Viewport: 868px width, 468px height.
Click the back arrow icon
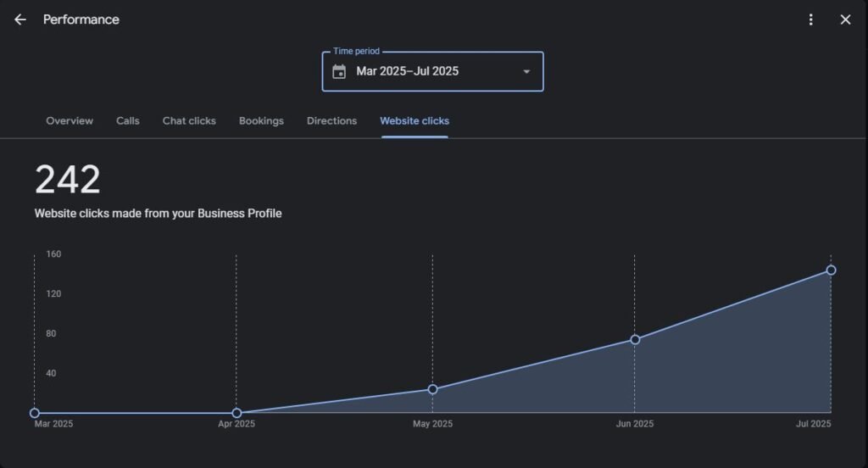tap(20, 19)
